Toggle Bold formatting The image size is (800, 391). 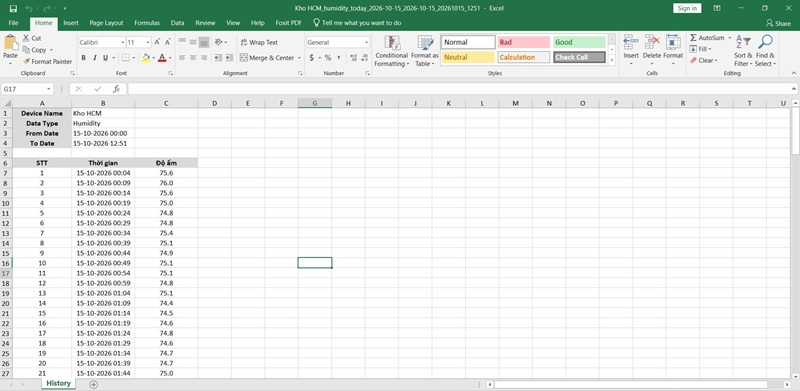point(84,58)
